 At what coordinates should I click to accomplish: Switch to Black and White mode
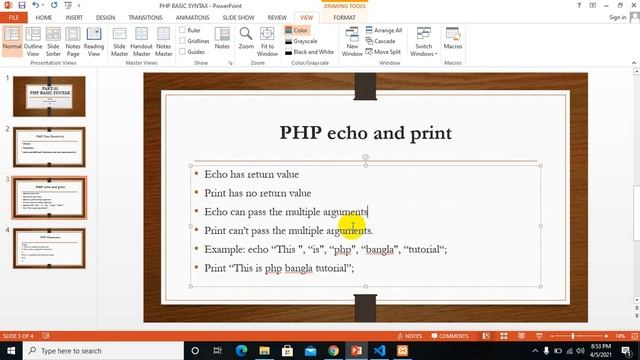pyautogui.click(x=309, y=52)
